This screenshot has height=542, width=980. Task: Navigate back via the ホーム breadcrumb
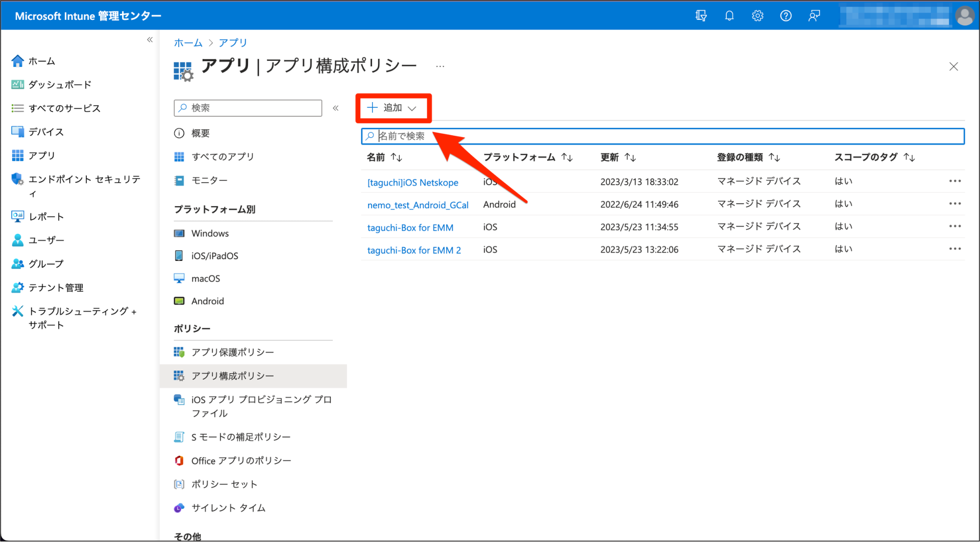[x=188, y=43]
